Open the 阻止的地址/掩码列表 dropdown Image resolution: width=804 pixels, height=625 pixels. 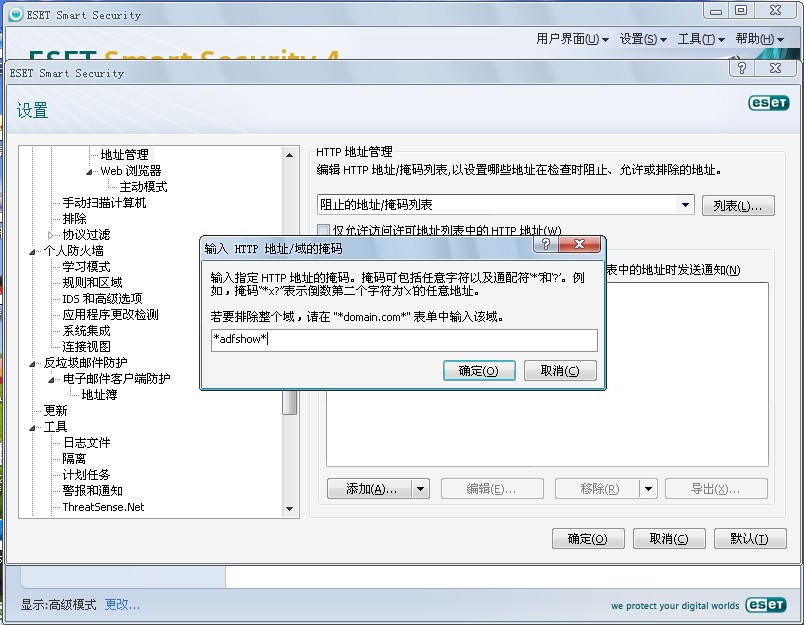pos(685,205)
